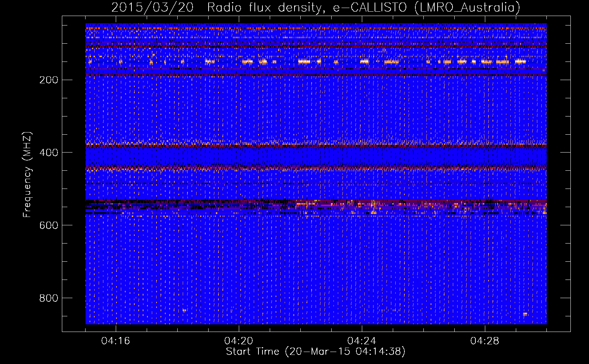Screen dimensions: 589x364
Task: Select the '800' frequency axis label
Action: pos(49,298)
